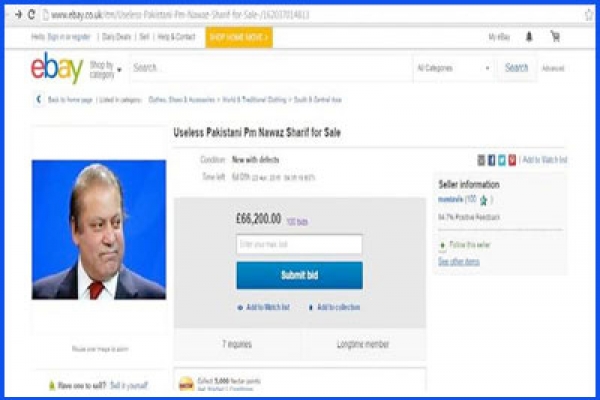600x400 pixels.
Task: Click the blue Search button
Action: [x=516, y=68]
